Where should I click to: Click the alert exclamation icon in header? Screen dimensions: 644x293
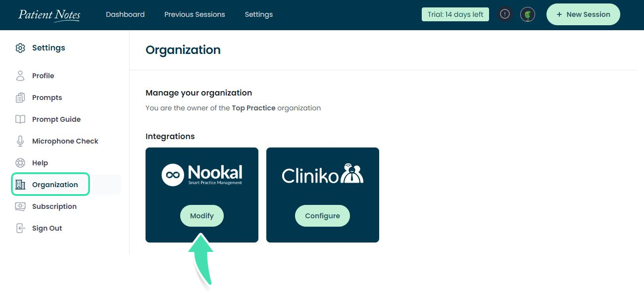pos(504,14)
